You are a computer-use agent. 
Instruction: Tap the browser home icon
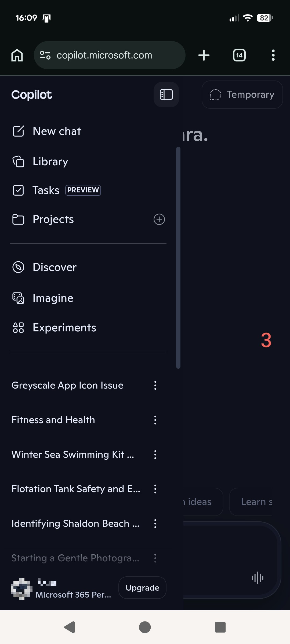pyautogui.click(x=17, y=55)
